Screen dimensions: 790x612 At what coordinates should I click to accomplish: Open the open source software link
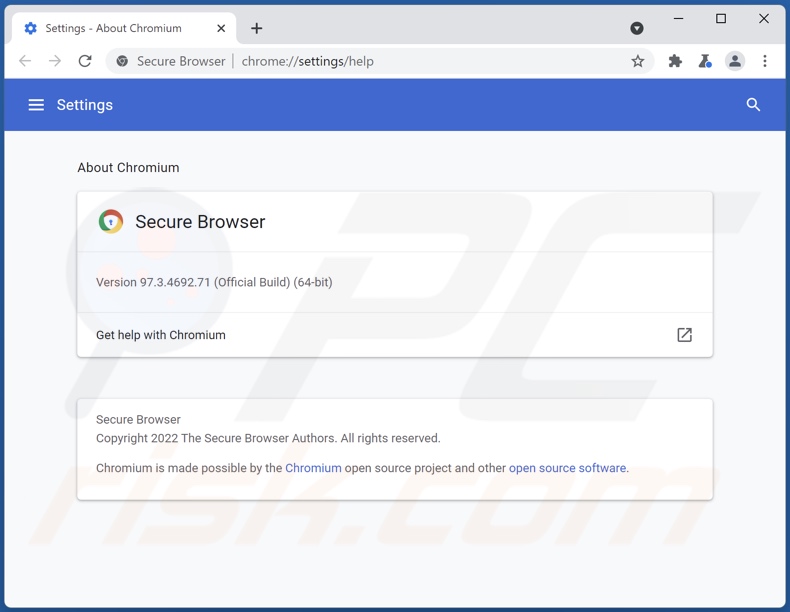(567, 468)
